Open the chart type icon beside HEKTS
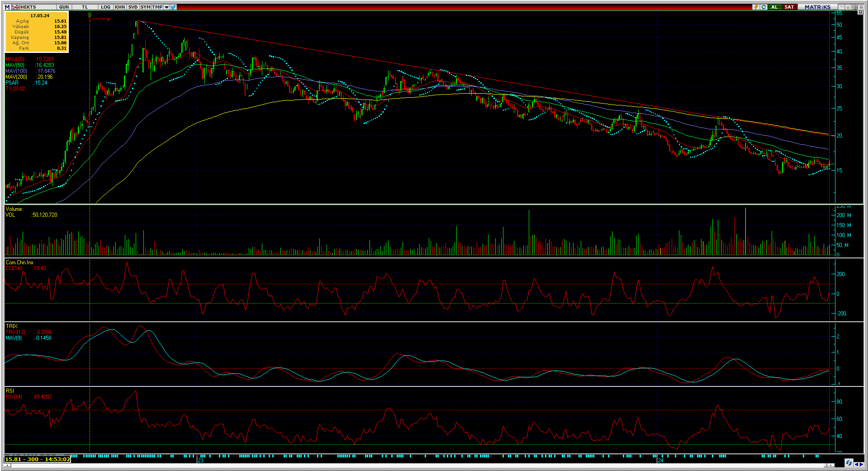The height and width of the screenshot is (471, 868). click(15, 7)
